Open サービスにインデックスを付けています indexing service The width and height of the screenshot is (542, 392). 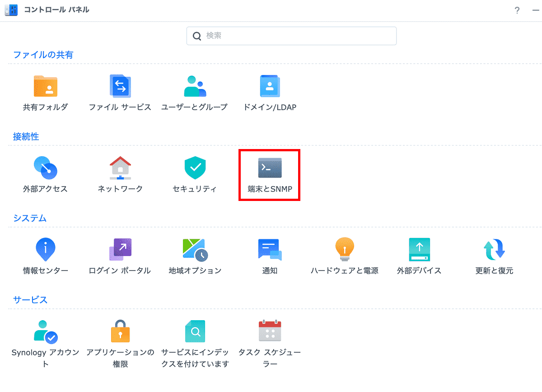click(195, 344)
